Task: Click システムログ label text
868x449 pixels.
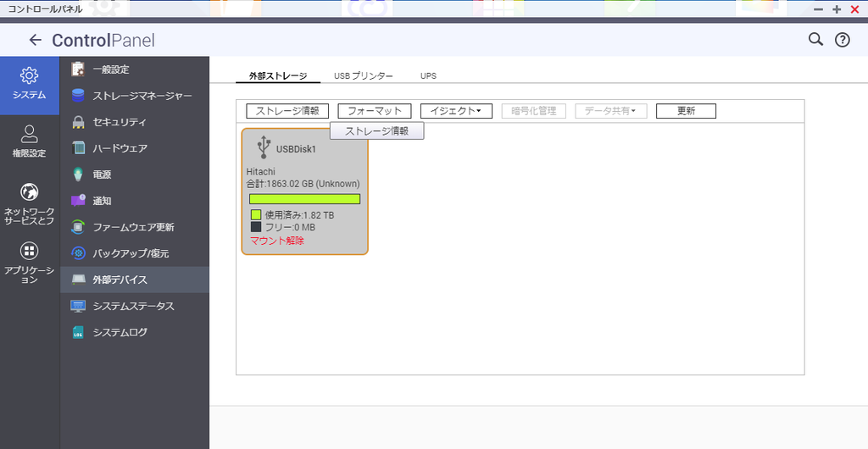Action: [120, 332]
